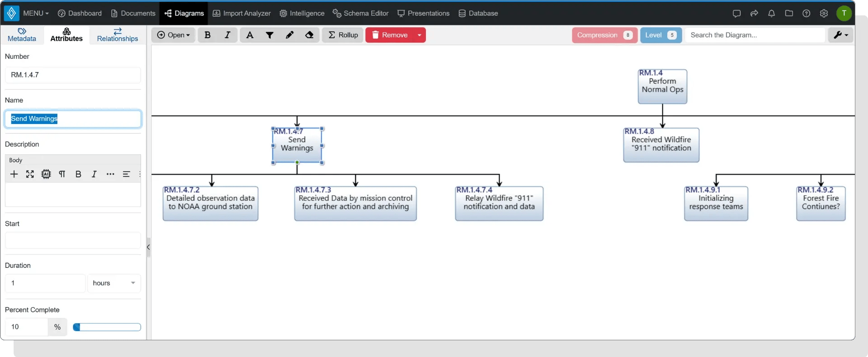Image resolution: width=868 pixels, height=357 pixels.
Task: Select RM.1.4.7.3 Received Data node
Action: pyautogui.click(x=355, y=203)
